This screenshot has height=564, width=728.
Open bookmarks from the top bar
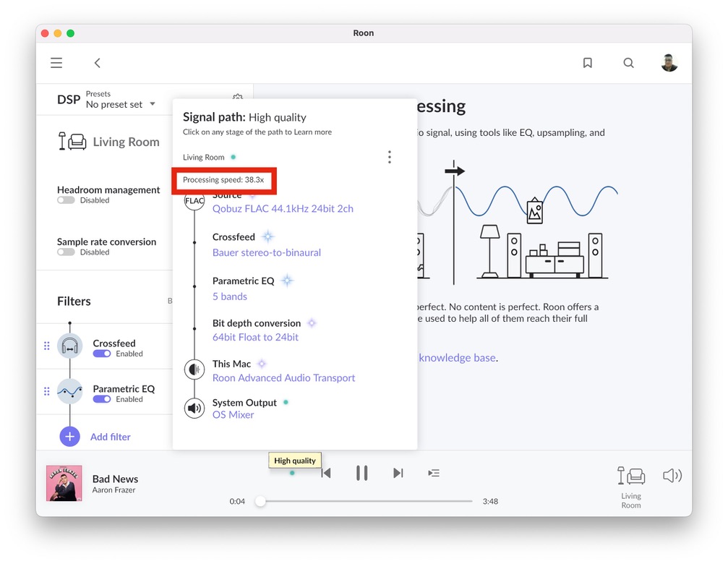point(587,63)
